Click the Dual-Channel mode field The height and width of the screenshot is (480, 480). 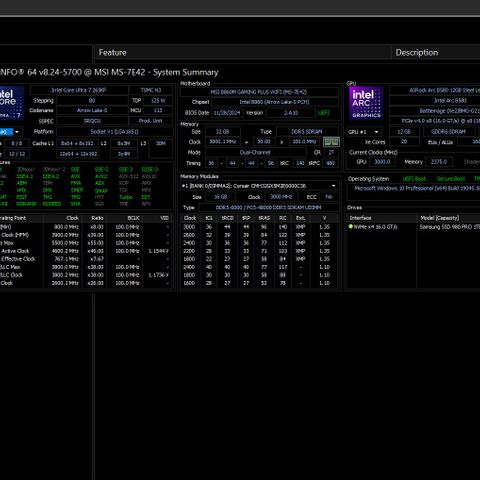255,153
